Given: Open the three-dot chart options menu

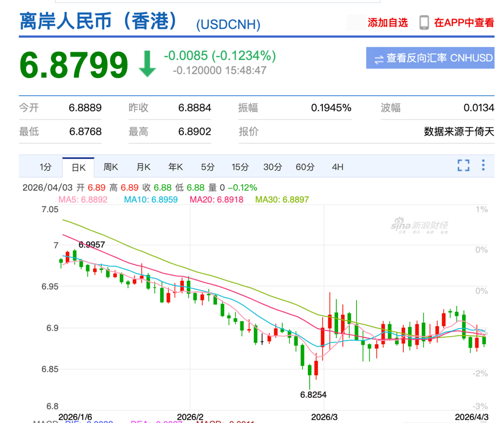Looking at the screenshot, I should click(483, 165).
